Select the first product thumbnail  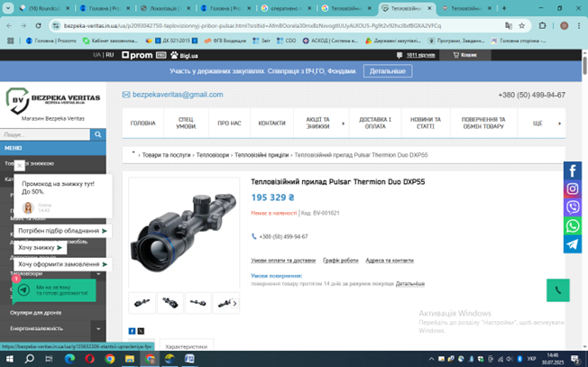[142, 303]
